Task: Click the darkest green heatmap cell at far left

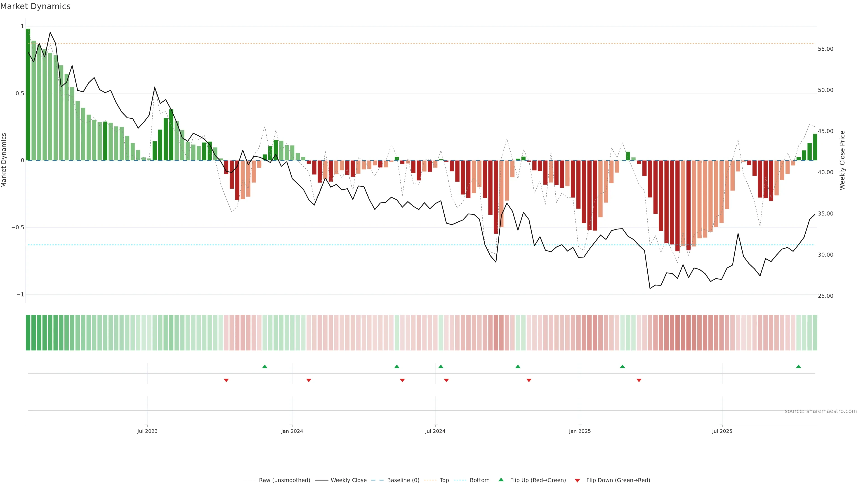Action: click(28, 333)
